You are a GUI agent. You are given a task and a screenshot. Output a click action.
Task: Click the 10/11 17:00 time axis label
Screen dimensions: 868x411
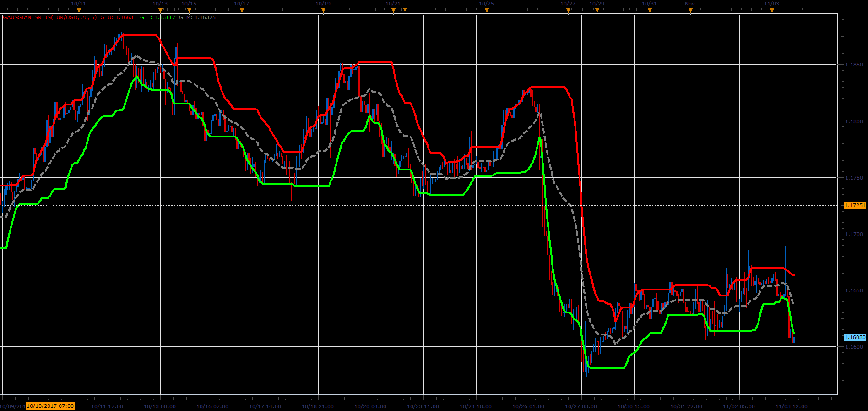107,406
